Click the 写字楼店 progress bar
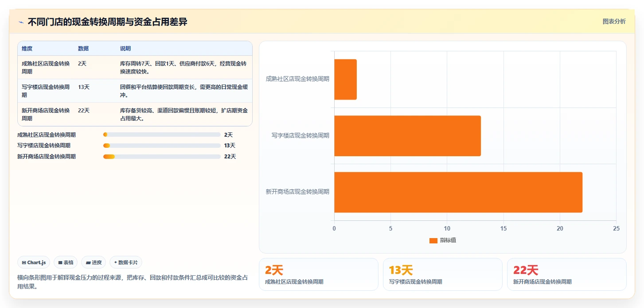 click(162, 146)
